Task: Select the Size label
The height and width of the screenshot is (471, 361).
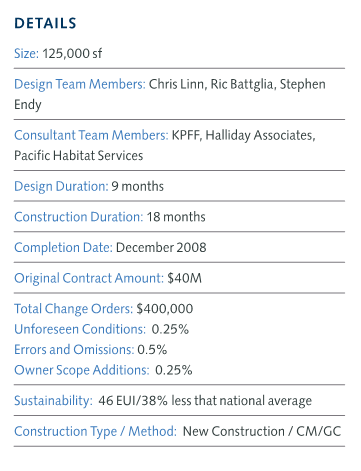Action: [x=27, y=53]
